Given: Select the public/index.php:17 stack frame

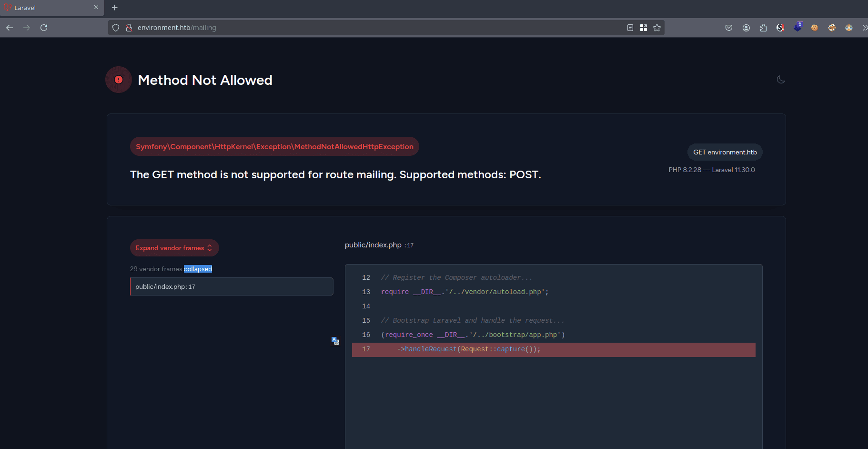Looking at the screenshot, I should [232, 286].
